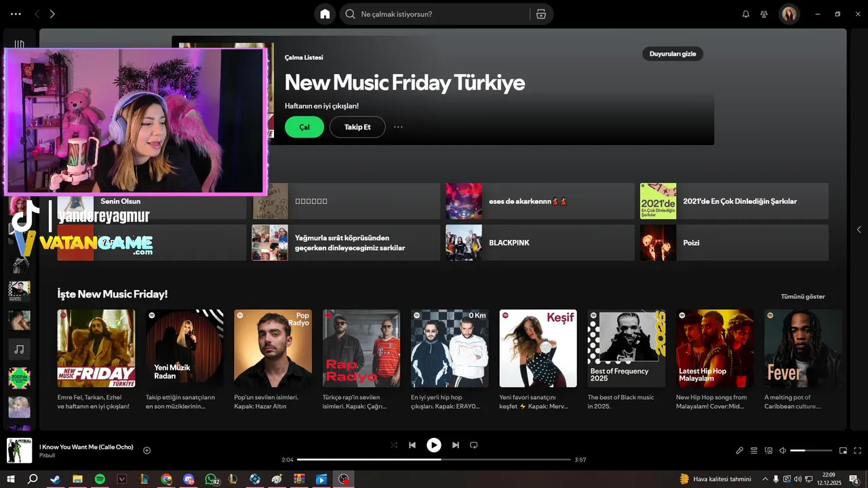The image size is (868, 488).
Task: Open the three-dot menu at top left
Action: click(16, 14)
